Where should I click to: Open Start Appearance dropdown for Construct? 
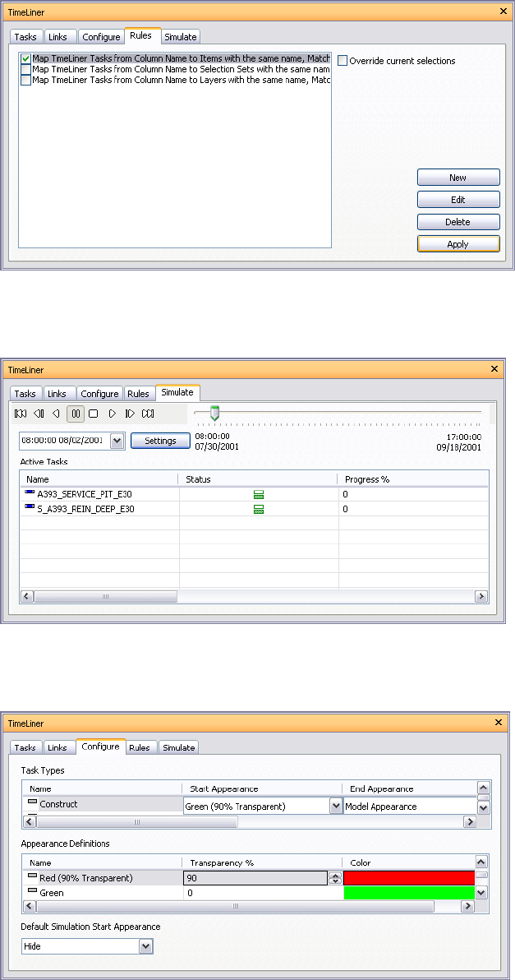click(335, 807)
